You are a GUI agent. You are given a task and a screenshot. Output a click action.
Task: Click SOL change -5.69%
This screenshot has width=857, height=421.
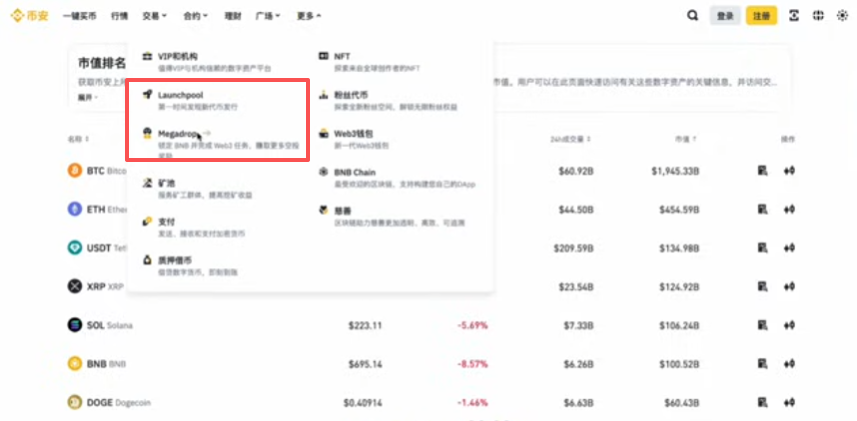[473, 325]
